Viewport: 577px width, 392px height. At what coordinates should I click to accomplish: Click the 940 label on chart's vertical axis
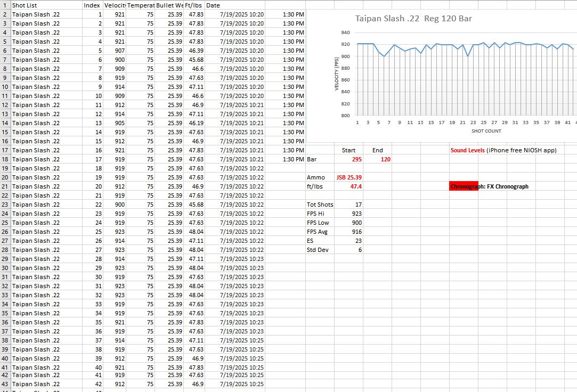tap(345, 32)
